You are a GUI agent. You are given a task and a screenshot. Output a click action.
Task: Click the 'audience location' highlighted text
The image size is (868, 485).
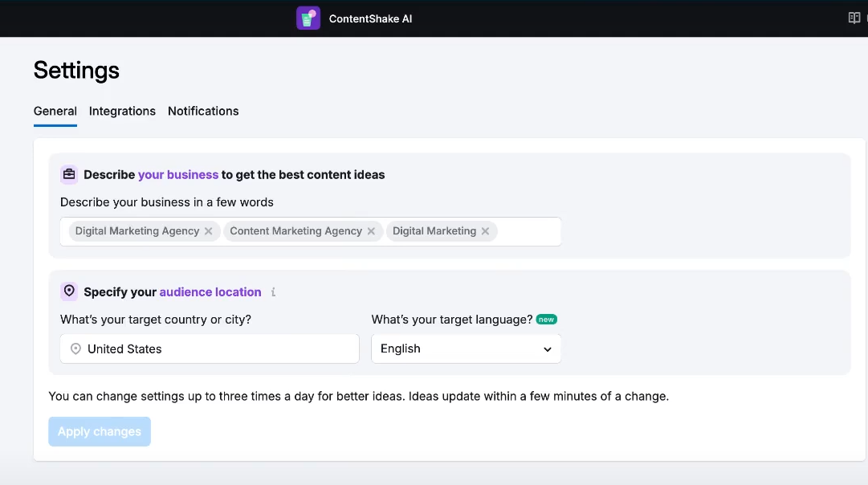click(210, 291)
